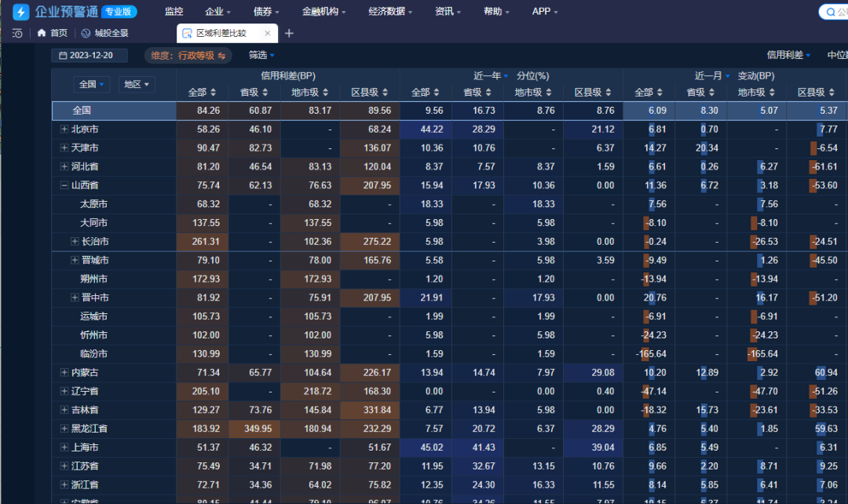Select the 临汾市 row
848x504 pixels.
point(450,354)
